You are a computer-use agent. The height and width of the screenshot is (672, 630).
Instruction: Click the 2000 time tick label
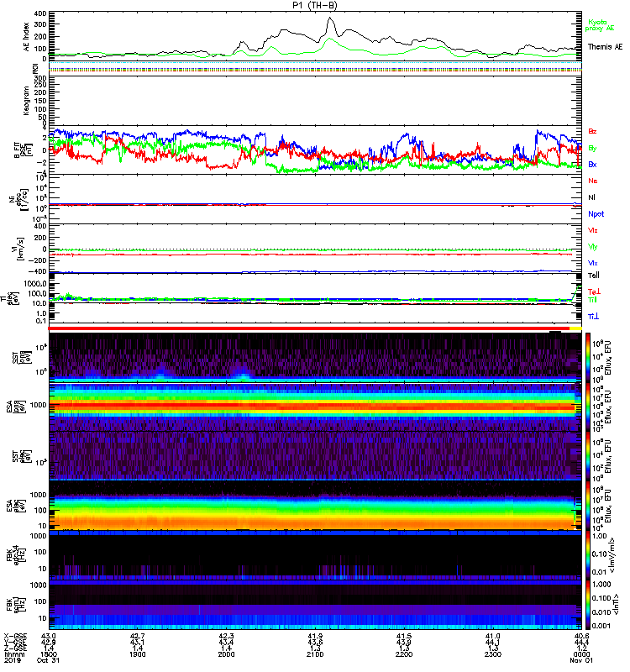(226, 654)
